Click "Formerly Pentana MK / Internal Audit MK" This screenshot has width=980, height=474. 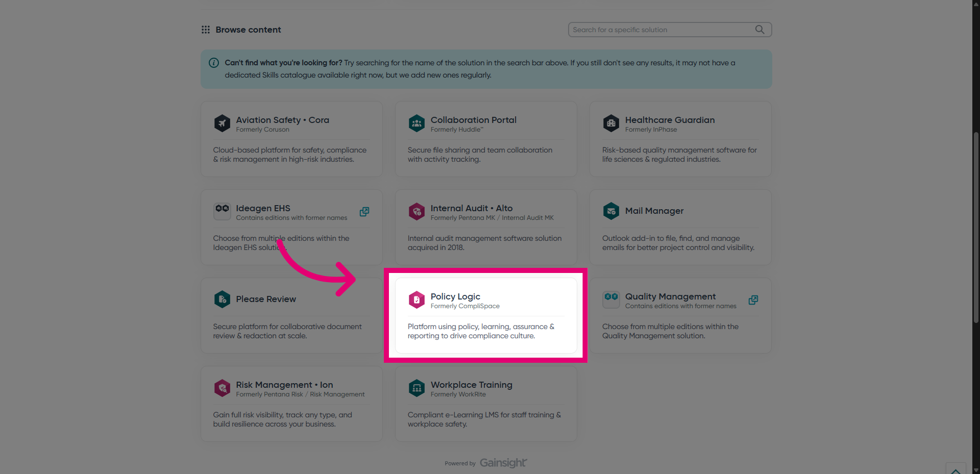coord(492,218)
